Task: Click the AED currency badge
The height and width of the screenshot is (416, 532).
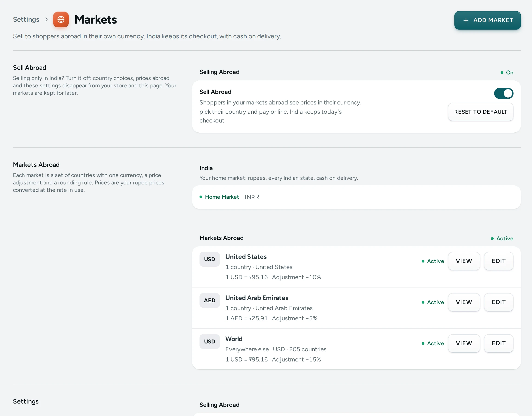Action: pyautogui.click(x=209, y=300)
